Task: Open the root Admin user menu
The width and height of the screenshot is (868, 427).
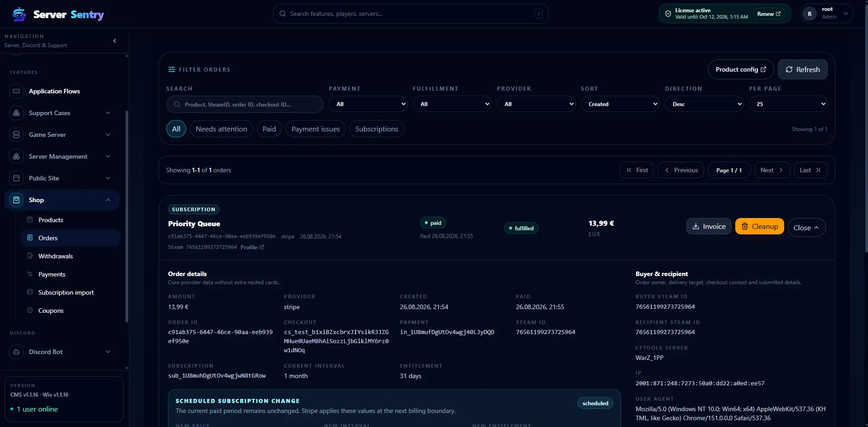Action: point(827,14)
